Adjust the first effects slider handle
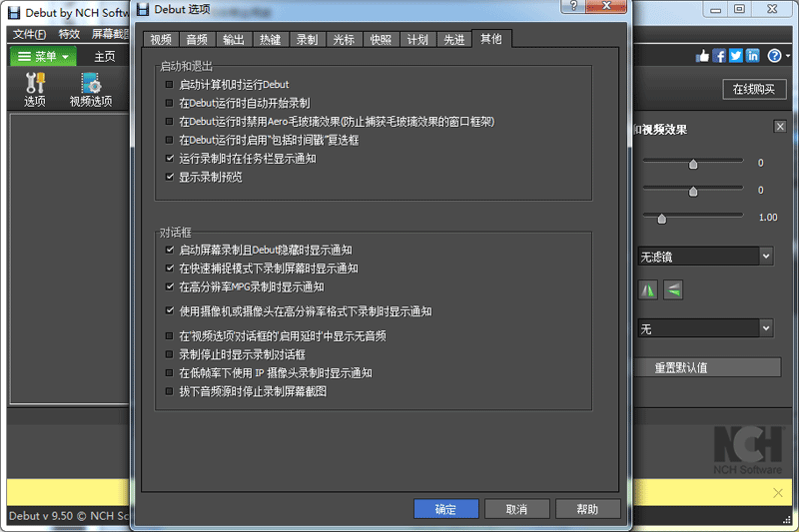This screenshot has height=532, width=799. [x=693, y=164]
